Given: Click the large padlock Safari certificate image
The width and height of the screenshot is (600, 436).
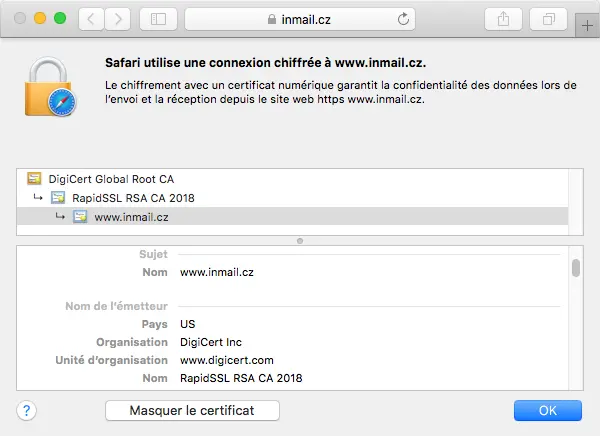Looking at the screenshot, I should (x=50, y=87).
